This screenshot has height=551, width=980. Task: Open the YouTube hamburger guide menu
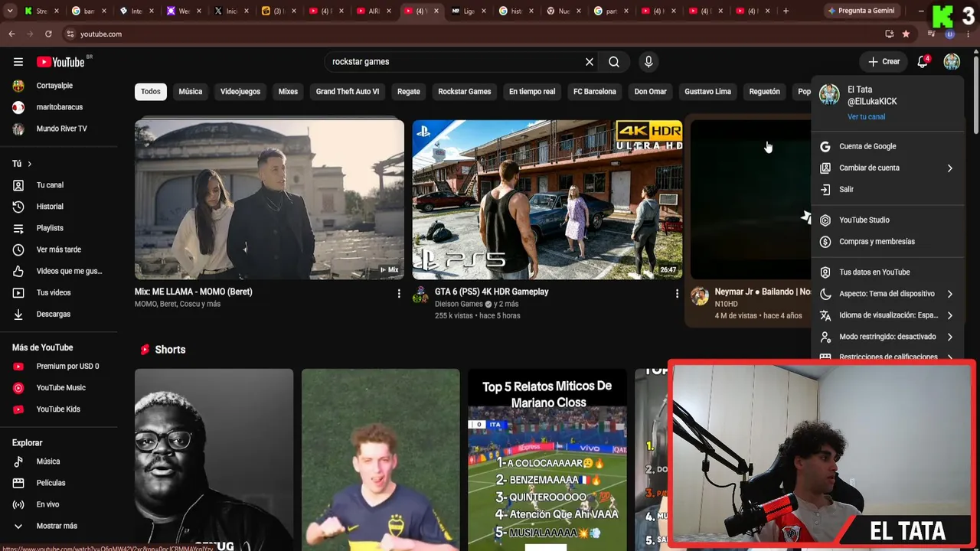point(18,62)
